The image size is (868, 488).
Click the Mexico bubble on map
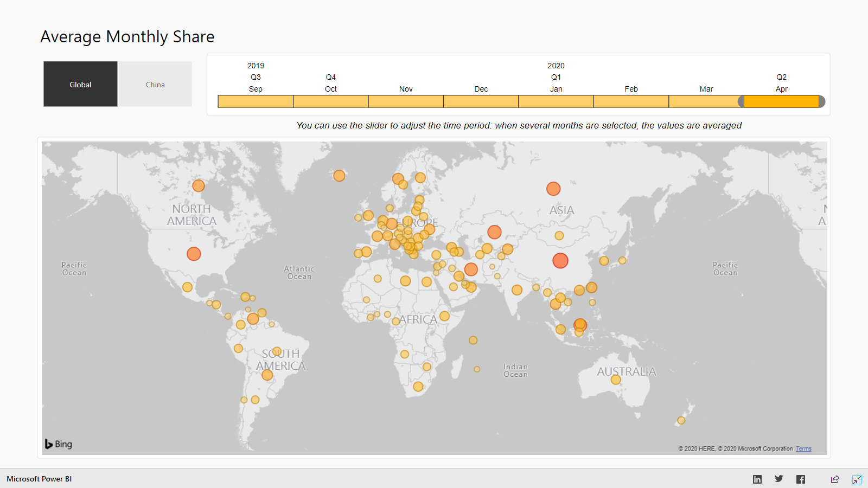[x=187, y=287]
